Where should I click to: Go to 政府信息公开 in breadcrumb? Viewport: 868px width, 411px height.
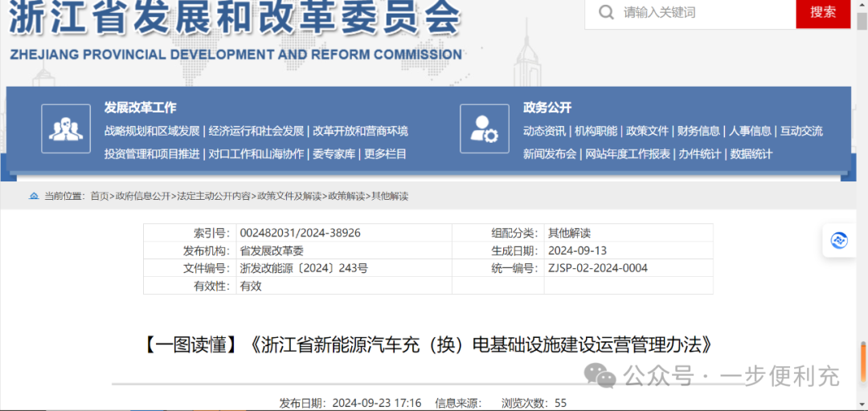click(x=143, y=196)
